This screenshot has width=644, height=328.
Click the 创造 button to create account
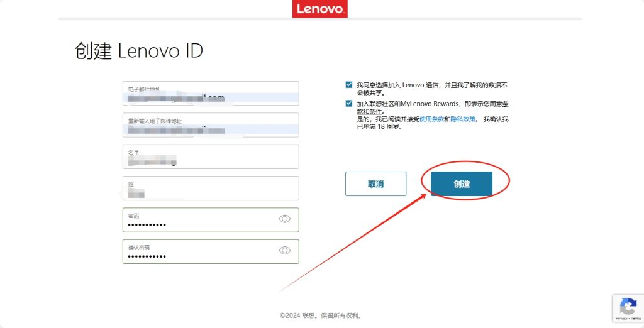pos(461,184)
